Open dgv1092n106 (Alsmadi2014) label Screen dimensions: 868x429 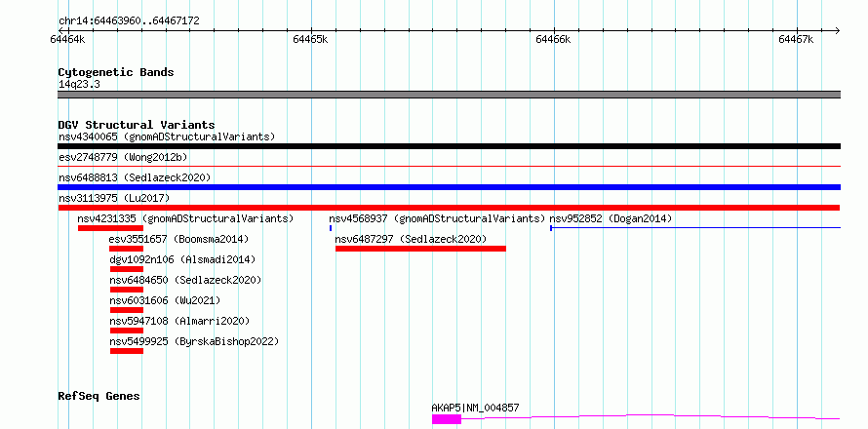coord(182,259)
